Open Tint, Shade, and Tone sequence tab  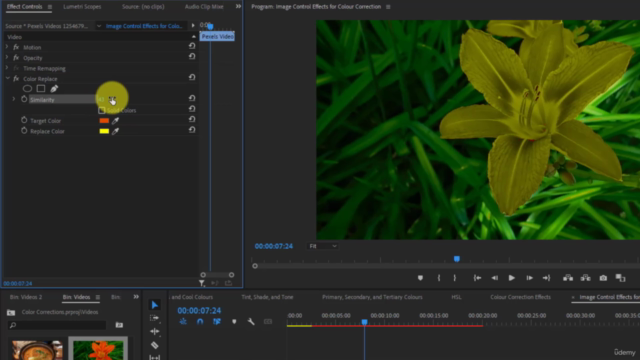pos(267,297)
